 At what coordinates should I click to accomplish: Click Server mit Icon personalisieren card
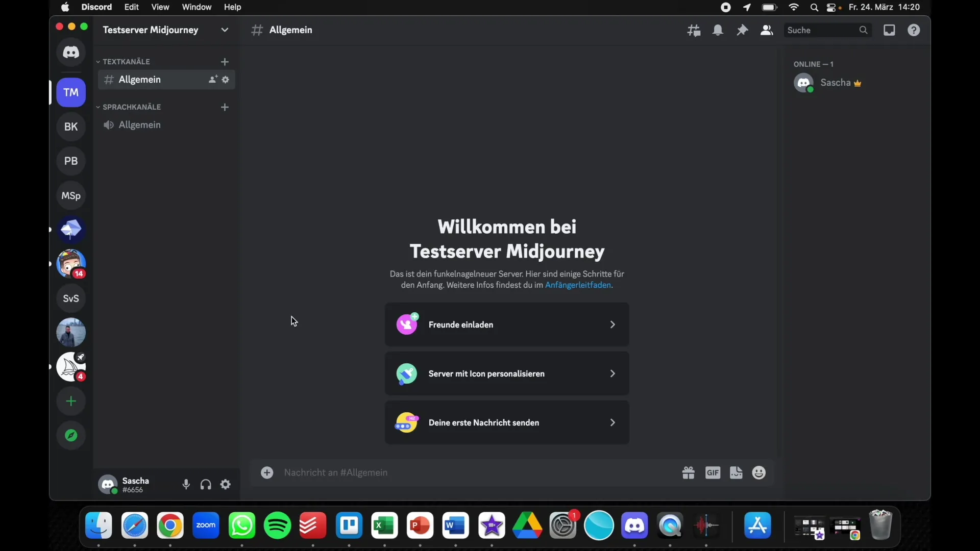507,374
